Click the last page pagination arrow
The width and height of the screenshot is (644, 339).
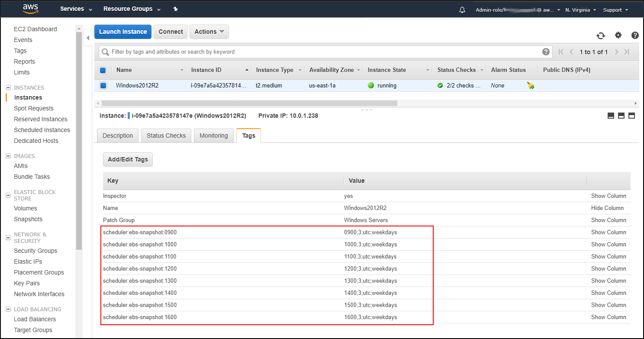click(x=627, y=52)
